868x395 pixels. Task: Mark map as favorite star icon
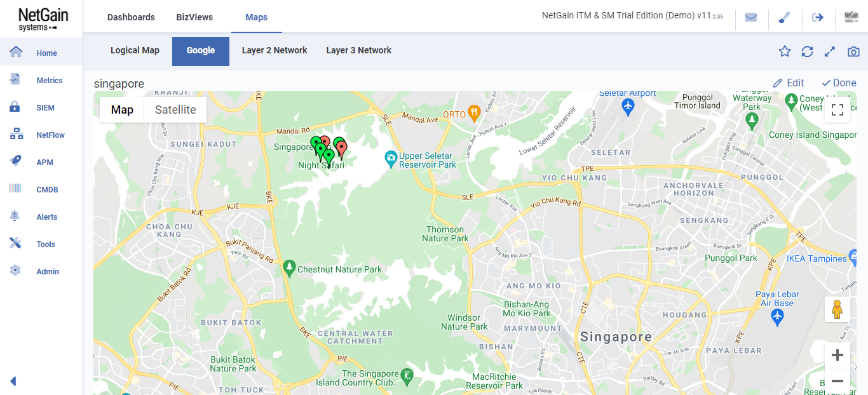click(x=785, y=51)
